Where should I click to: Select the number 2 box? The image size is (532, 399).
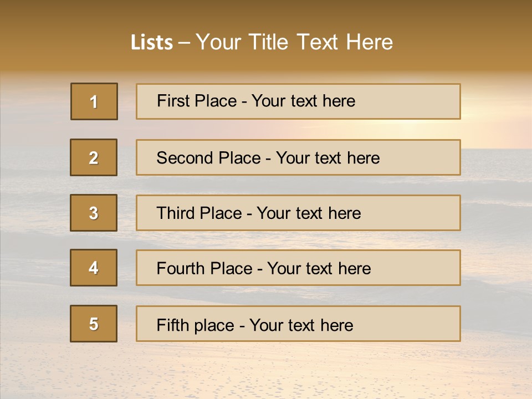[94, 157]
